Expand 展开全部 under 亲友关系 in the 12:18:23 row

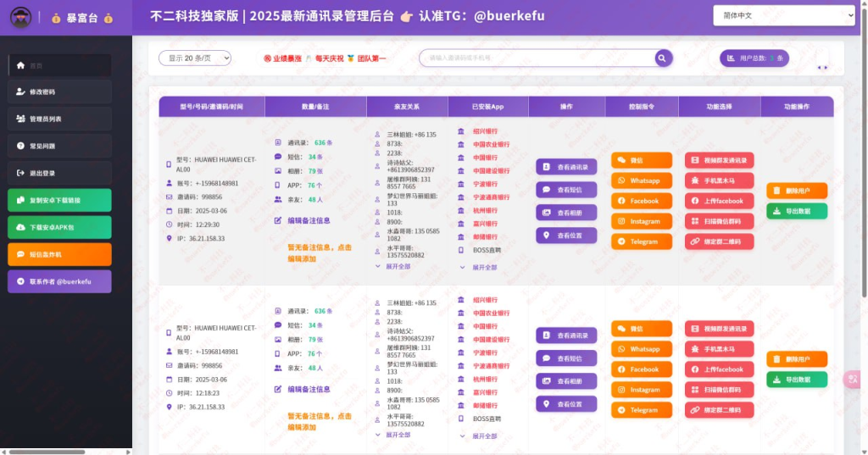pos(393,435)
